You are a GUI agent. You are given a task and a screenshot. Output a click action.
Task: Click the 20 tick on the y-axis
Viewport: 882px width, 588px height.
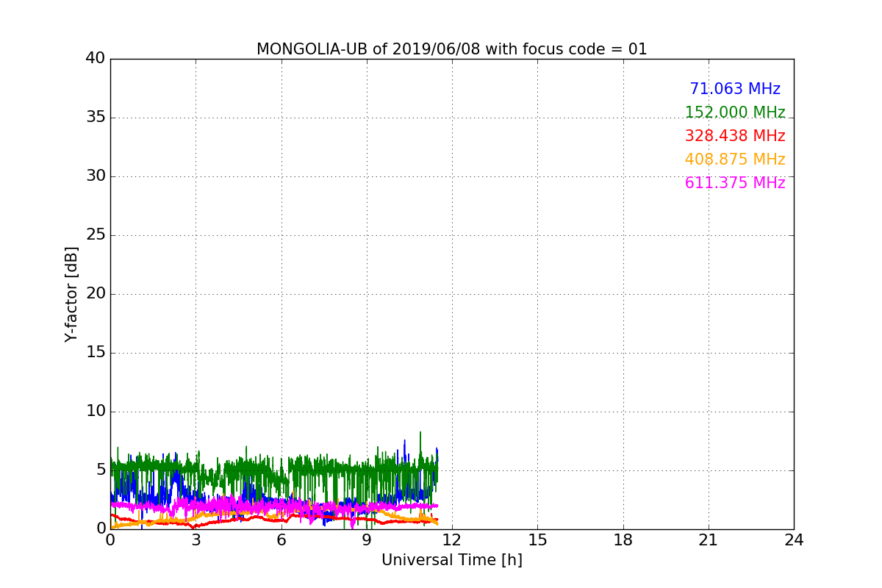96,294
